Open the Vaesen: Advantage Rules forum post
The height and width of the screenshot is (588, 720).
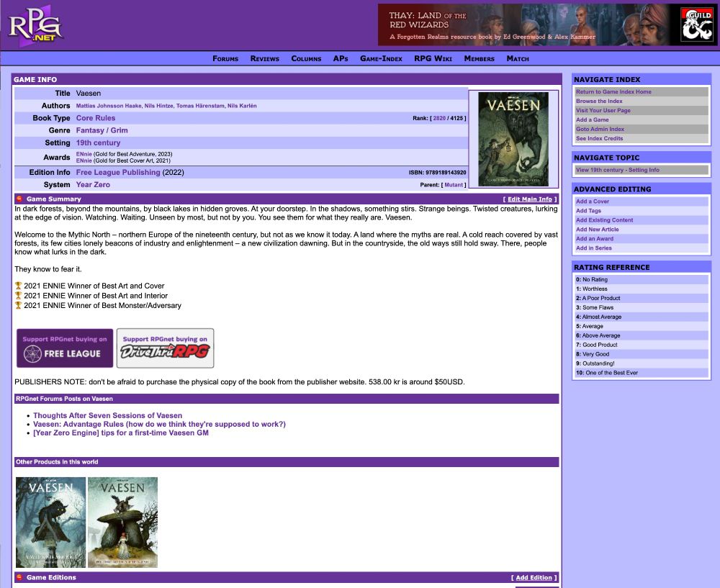point(159,424)
